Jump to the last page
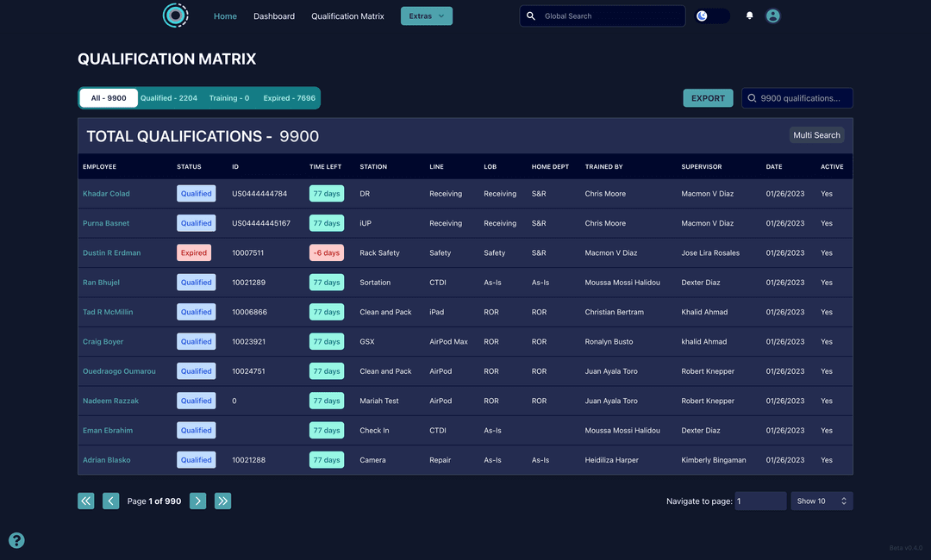Screen dimensions: 931x560 tap(222, 501)
